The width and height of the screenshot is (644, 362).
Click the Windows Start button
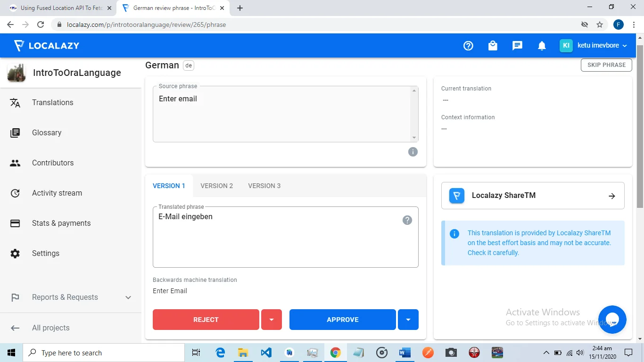click(x=11, y=353)
